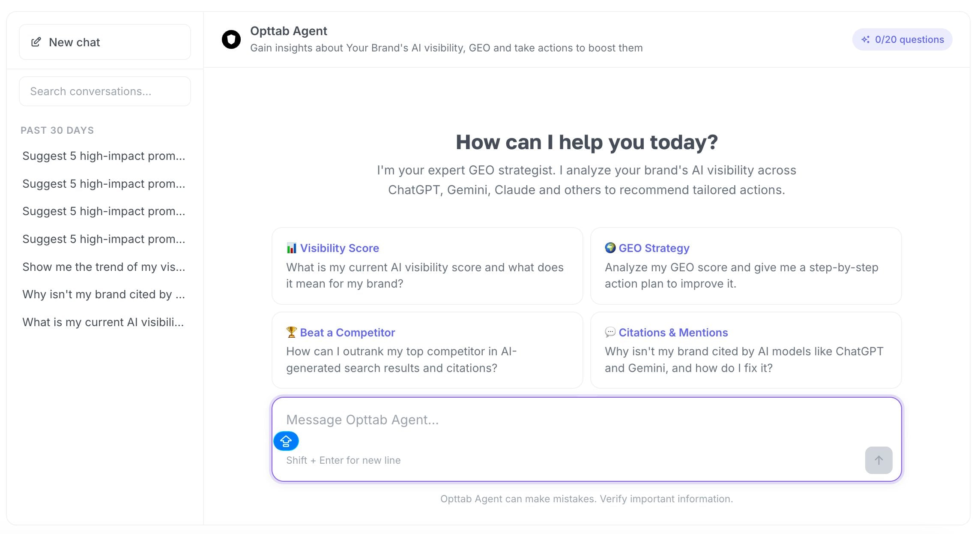The width and height of the screenshot is (980, 534).
Task: Open the Citations & Mentions card
Action: click(x=746, y=350)
